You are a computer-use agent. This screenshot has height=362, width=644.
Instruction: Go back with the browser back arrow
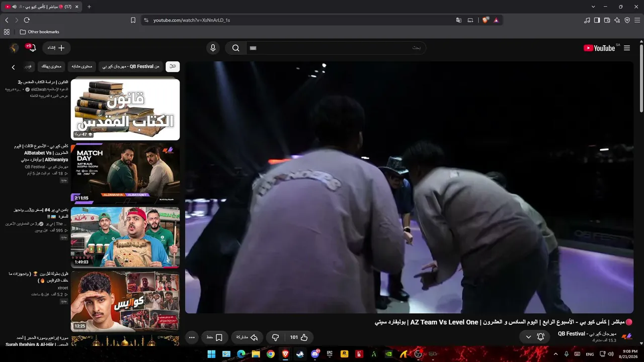tap(7, 20)
